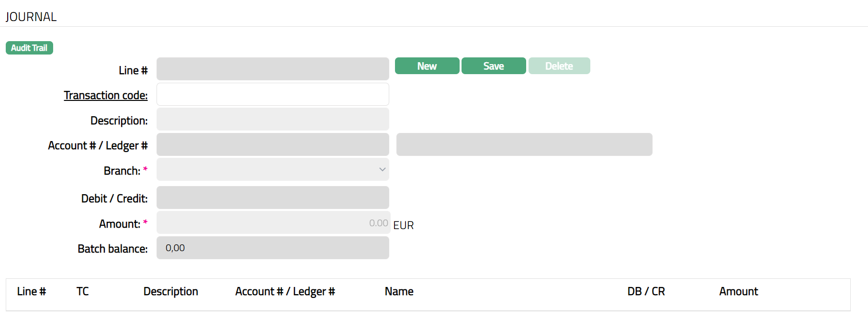
Task: Click the Audit Trail button
Action: click(x=29, y=48)
